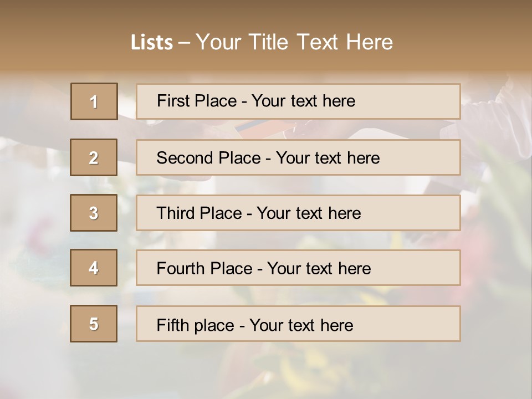
Task: Click the number 5 box
Action: tap(94, 324)
